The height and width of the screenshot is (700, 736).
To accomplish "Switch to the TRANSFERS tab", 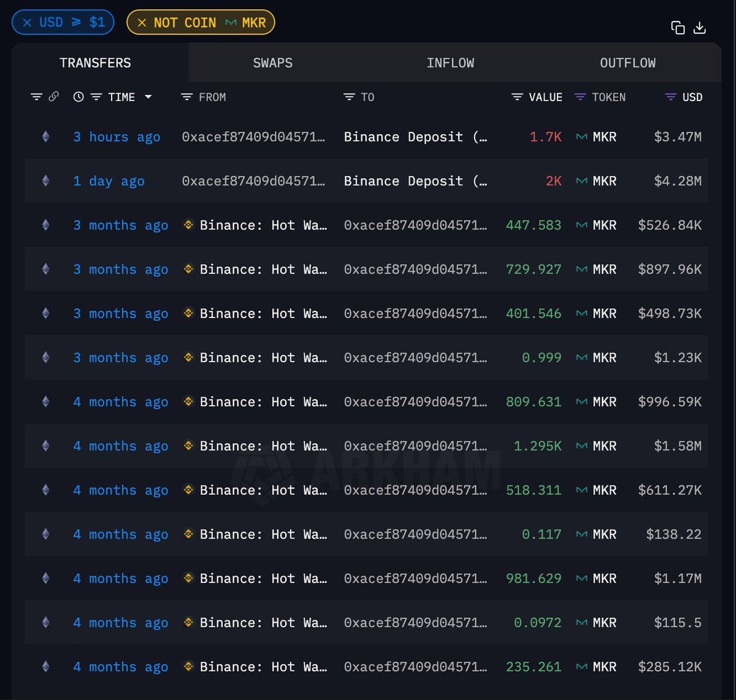I will pyautogui.click(x=95, y=63).
